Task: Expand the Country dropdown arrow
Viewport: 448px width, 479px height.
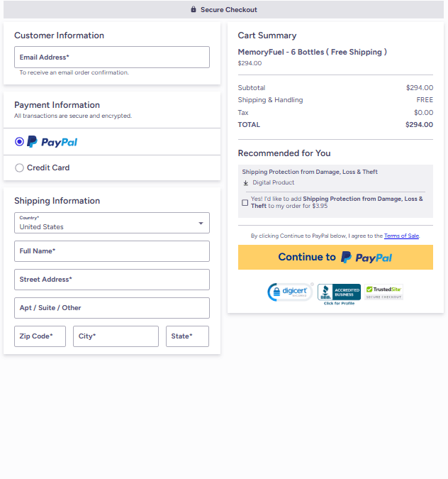Action: [201, 223]
